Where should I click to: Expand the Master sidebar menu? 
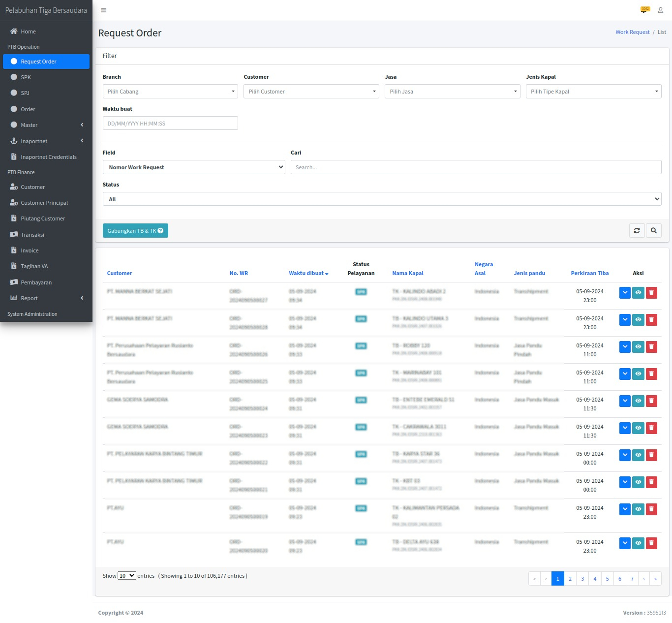(x=46, y=125)
